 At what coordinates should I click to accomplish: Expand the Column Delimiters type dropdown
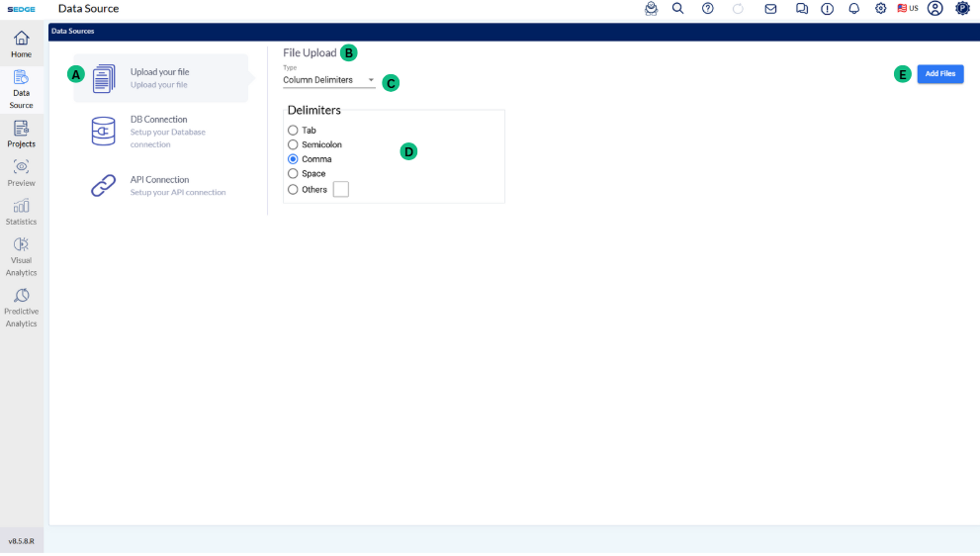(328, 80)
